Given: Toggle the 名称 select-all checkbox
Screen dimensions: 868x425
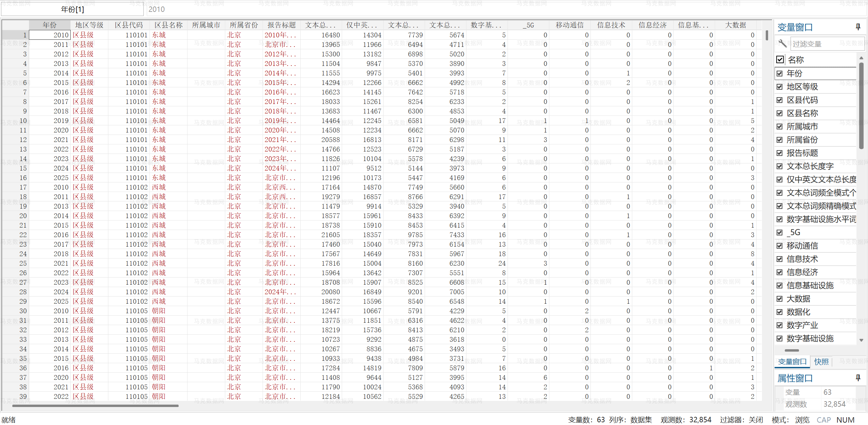Looking at the screenshot, I should [780, 60].
